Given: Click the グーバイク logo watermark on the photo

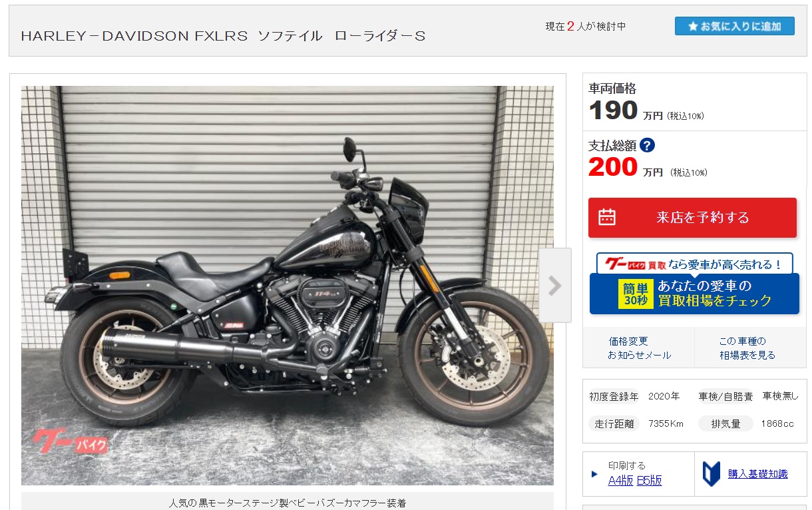Looking at the screenshot, I should 70,441.
